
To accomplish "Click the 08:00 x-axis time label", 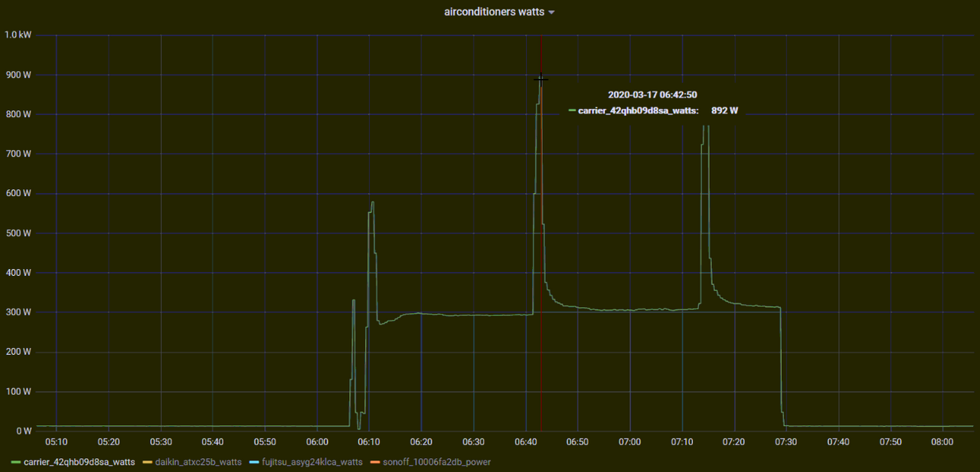I will [942, 442].
